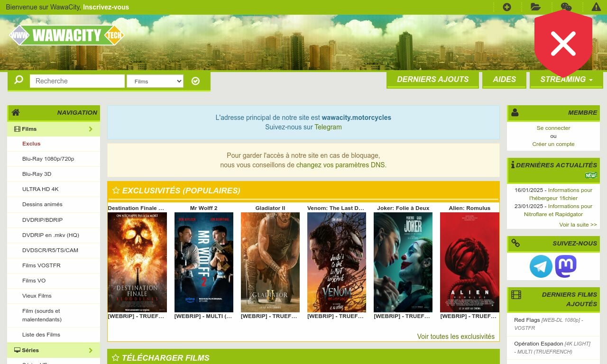The height and width of the screenshot is (364, 607).
Task: Select DVDRIP/BDRIP category
Action: (43, 220)
